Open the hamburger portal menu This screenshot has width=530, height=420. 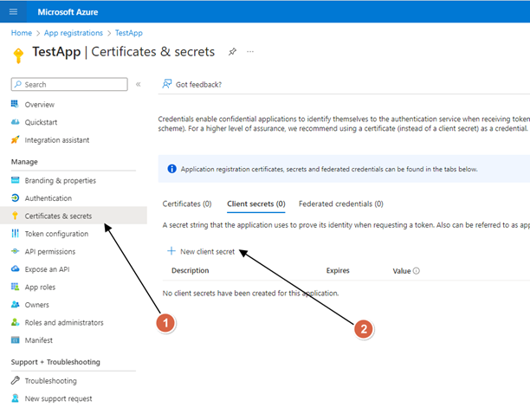[13, 12]
